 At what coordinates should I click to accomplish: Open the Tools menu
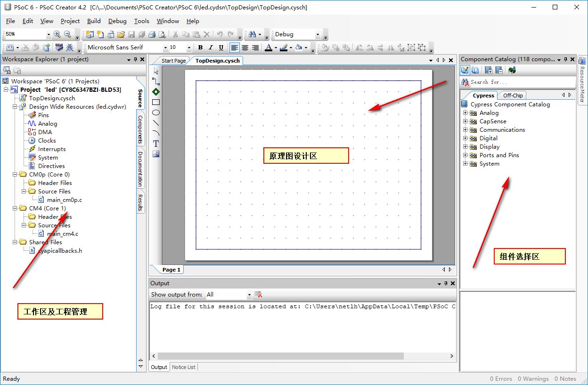(141, 21)
